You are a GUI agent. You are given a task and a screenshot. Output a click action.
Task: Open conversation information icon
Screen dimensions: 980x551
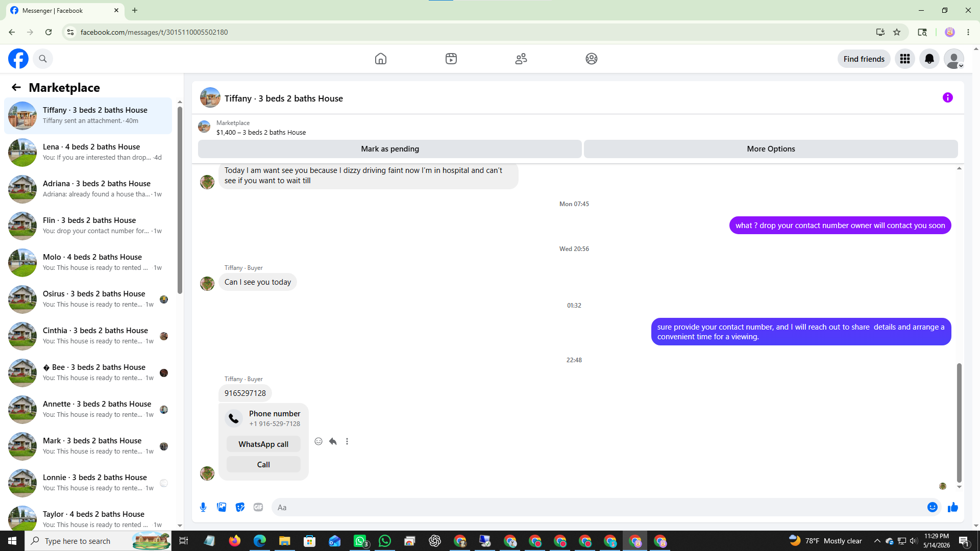coord(948,97)
